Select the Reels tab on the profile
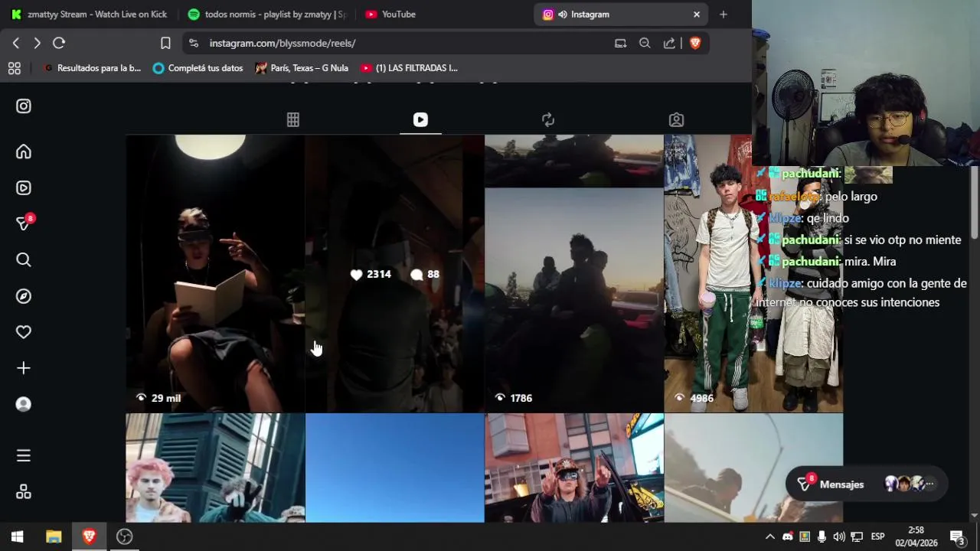This screenshot has height=551, width=980. tap(420, 119)
